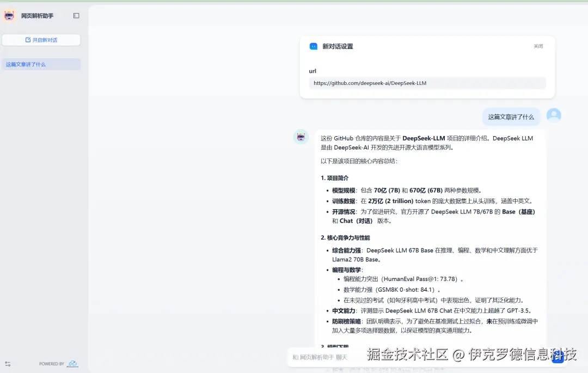Click the POWERED BY cloud logo
The height and width of the screenshot is (373, 588).
tap(73, 364)
